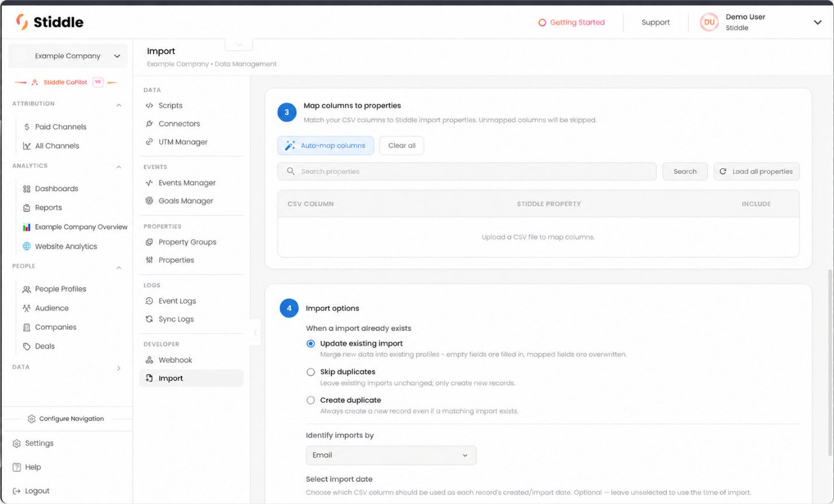Click the Clear all button
Image resolution: width=834 pixels, height=504 pixels.
(402, 146)
